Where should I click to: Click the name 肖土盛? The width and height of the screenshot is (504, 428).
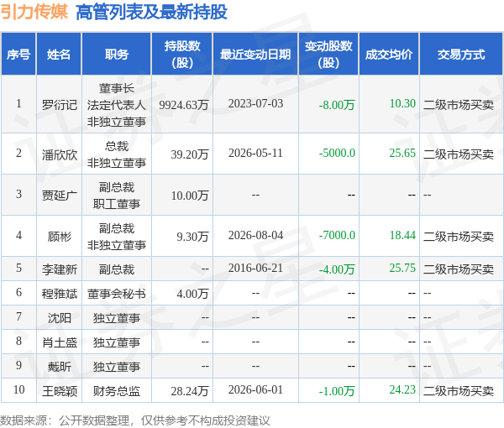(60, 342)
